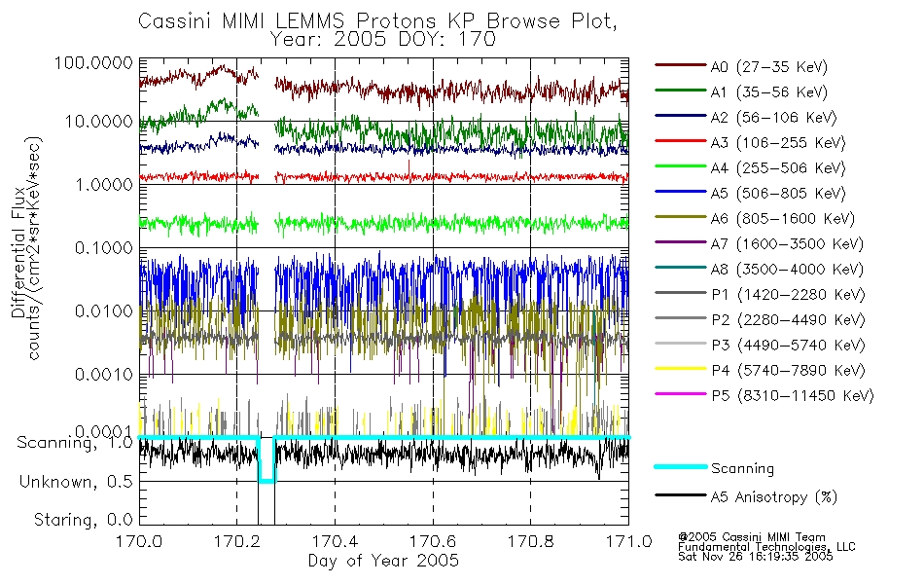Click the 'Fundamental Technologies, LLC' credit text
The image size is (924, 584).
[x=766, y=547]
